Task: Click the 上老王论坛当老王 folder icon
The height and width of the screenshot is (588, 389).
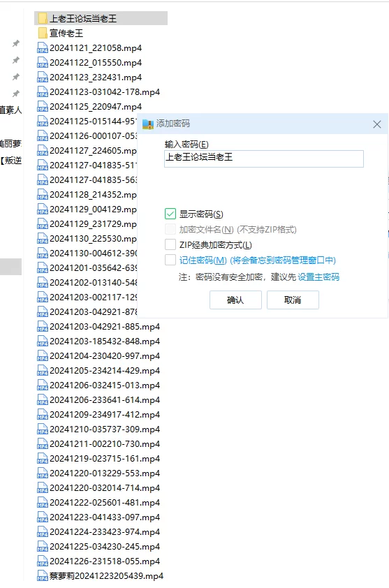Action: tap(43, 18)
